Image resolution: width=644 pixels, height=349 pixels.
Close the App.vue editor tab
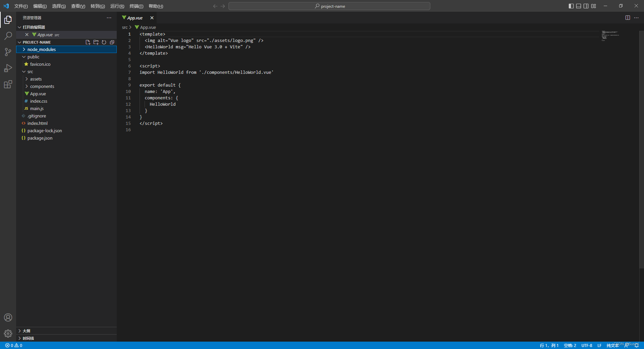pyautogui.click(x=152, y=18)
